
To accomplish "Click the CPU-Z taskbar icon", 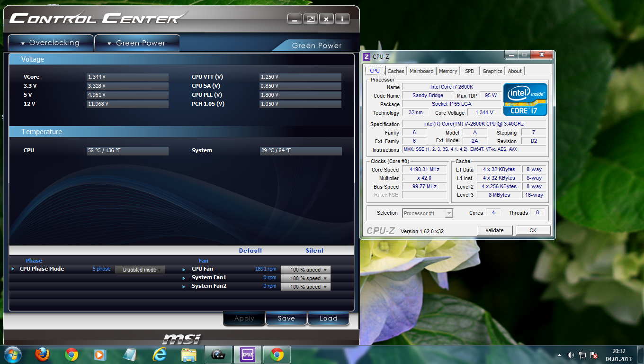I will 248,355.
